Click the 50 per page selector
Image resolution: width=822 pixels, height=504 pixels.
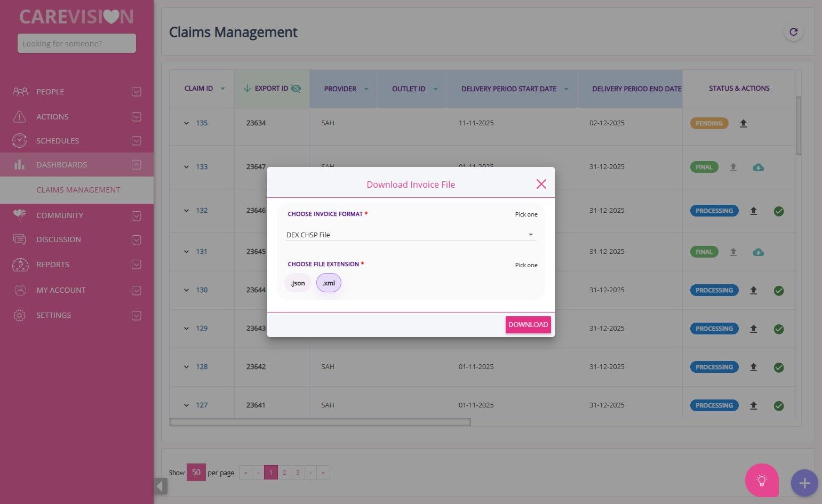pyautogui.click(x=196, y=473)
